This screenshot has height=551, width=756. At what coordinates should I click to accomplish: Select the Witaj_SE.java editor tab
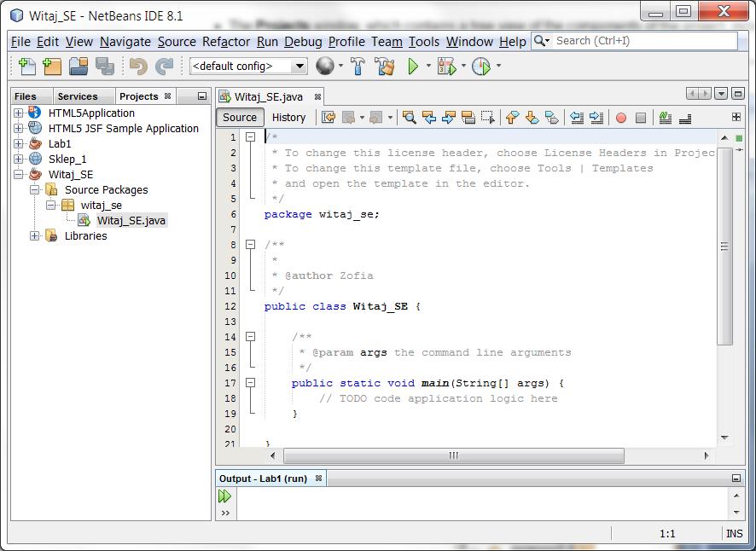coord(269,97)
